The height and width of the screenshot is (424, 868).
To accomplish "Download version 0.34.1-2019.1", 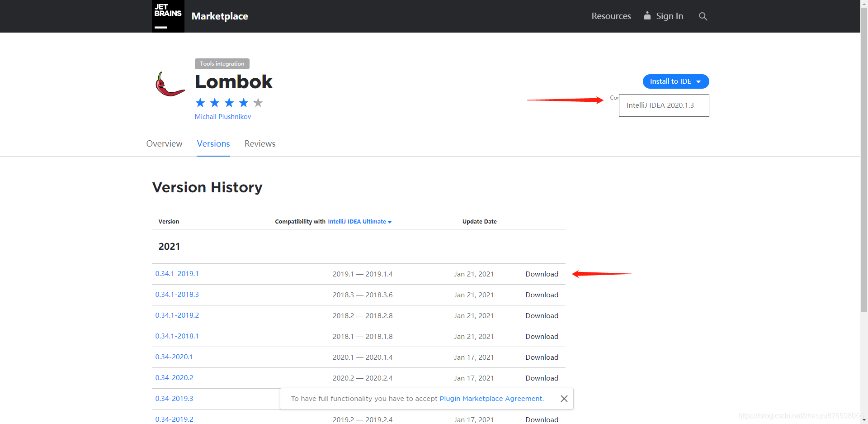I will click(542, 274).
